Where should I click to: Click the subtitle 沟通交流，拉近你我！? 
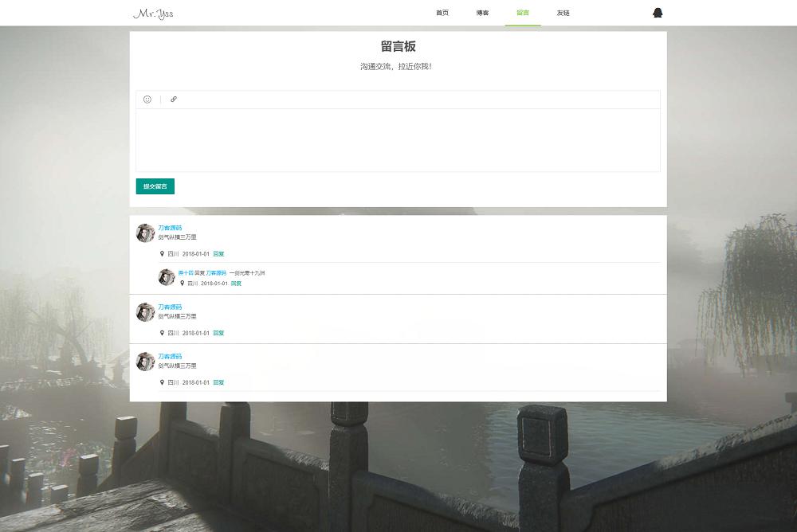tap(396, 67)
